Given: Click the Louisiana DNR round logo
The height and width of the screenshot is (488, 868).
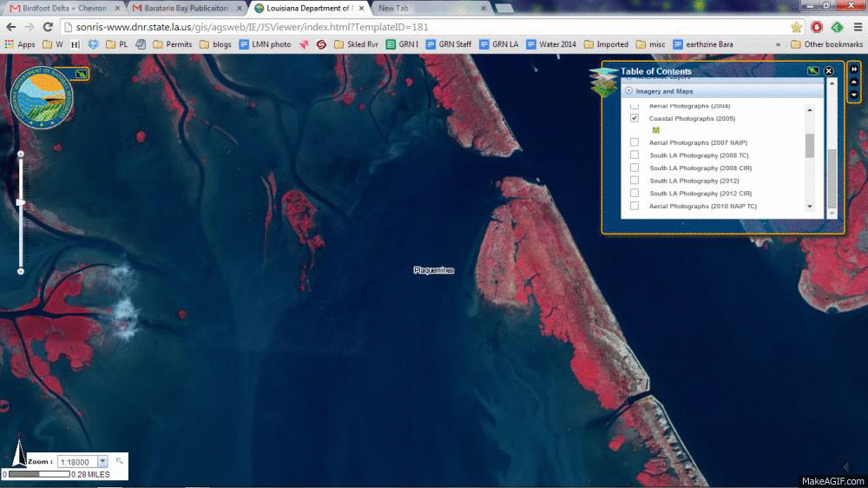Looking at the screenshot, I should pos(41,98).
